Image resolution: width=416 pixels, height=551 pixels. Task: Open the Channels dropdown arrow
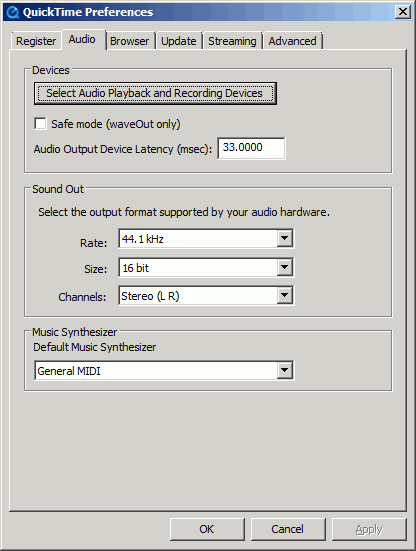(x=285, y=296)
